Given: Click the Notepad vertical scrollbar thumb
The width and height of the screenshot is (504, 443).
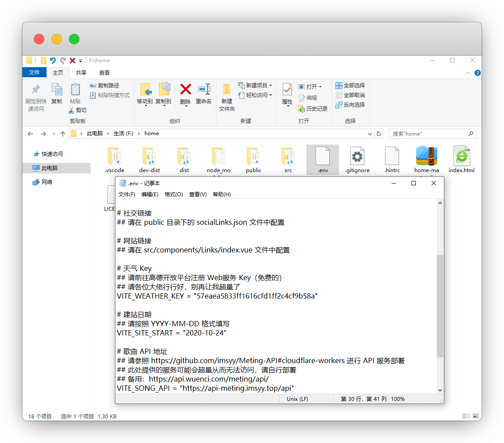Looking at the screenshot, I should click(x=440, y=306).
